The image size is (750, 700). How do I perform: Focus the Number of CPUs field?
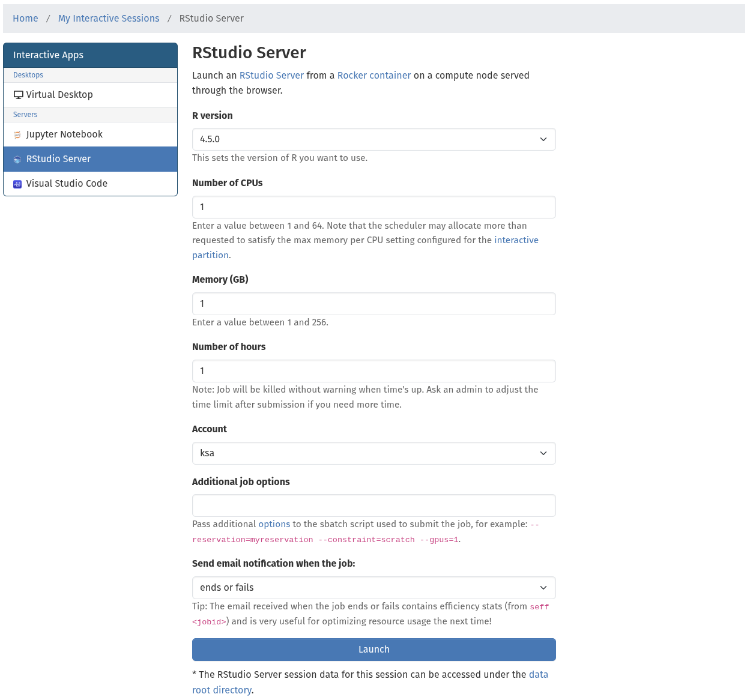[373, 207]
